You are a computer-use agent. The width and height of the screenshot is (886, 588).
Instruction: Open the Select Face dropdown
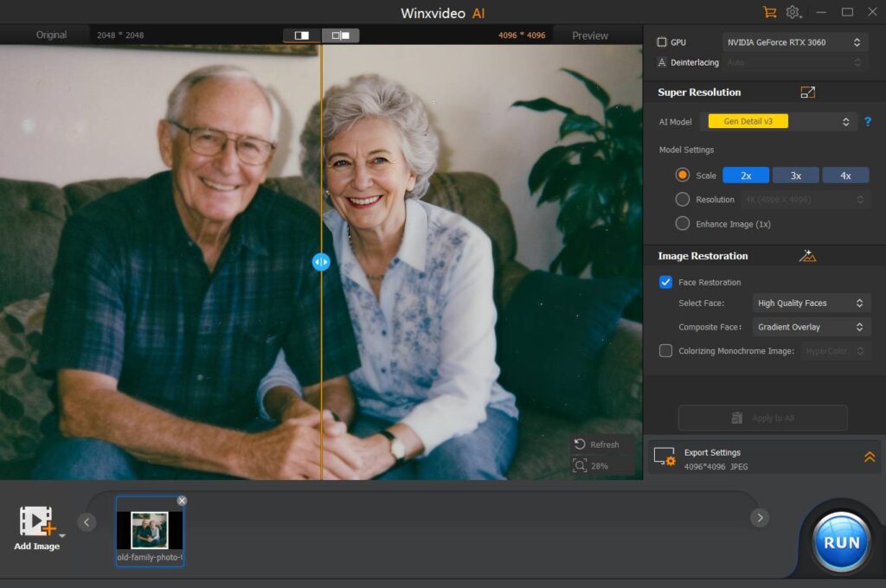810,304
